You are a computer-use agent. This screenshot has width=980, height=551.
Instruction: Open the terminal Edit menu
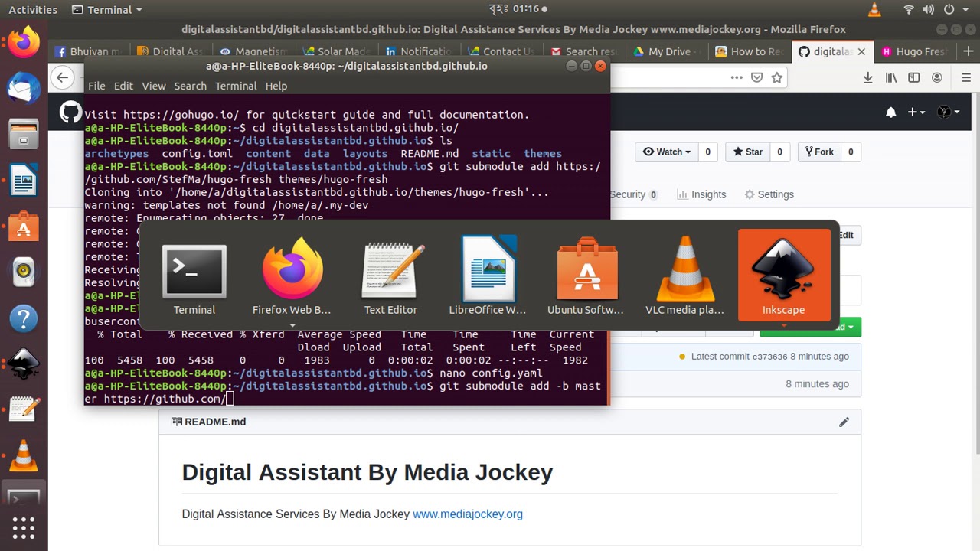tap(123, 86)
